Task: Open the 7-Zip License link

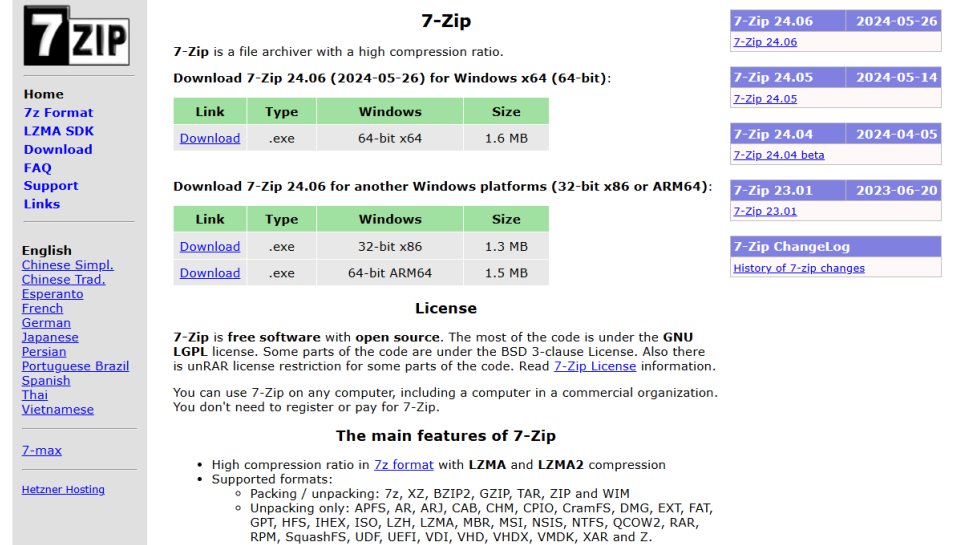Action: point(594,366)
